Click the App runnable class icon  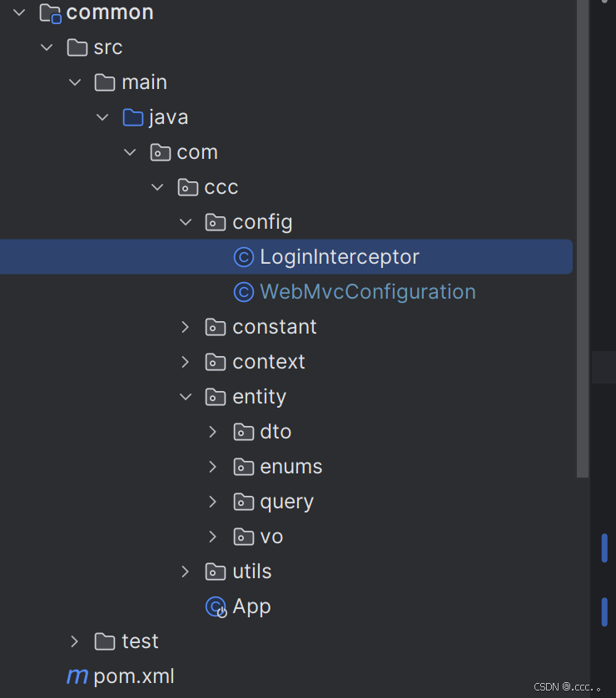[216, 606]
